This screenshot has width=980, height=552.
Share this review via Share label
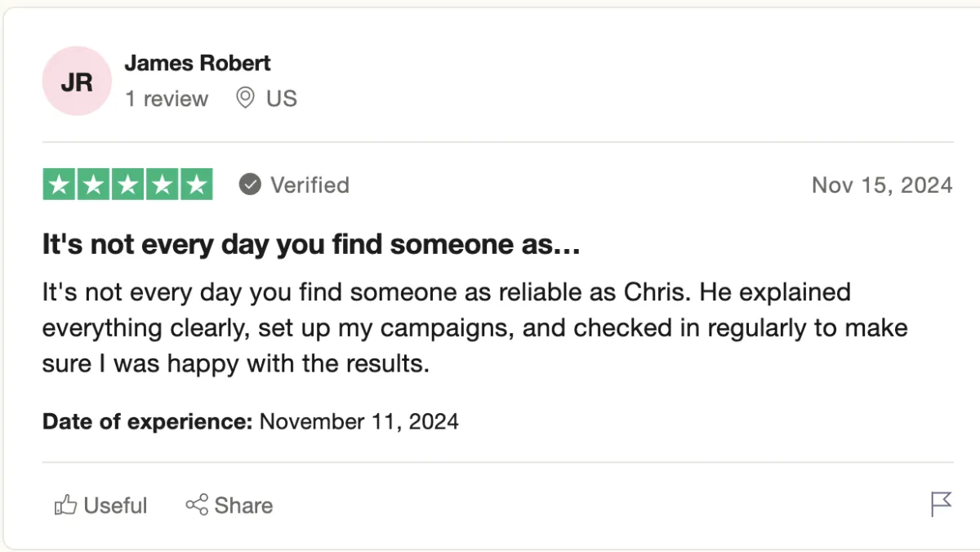(x=243, y=505)
